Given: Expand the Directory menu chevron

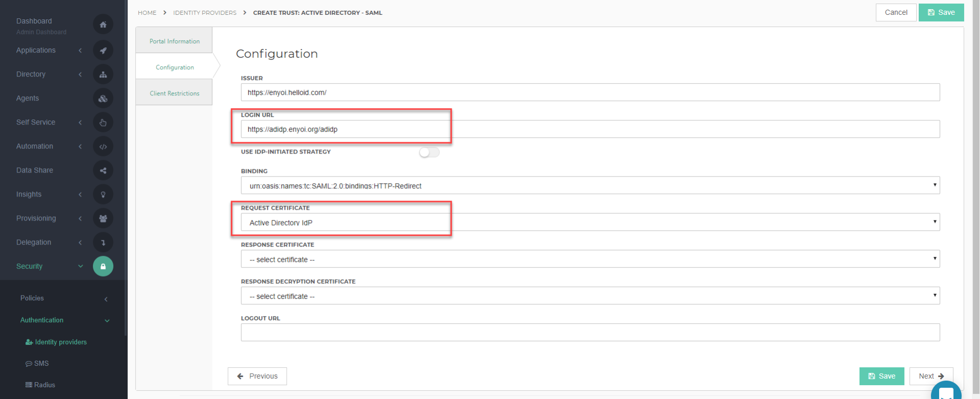Looking at the screenshot, I should pyautogui.click(x=80, y=74).
